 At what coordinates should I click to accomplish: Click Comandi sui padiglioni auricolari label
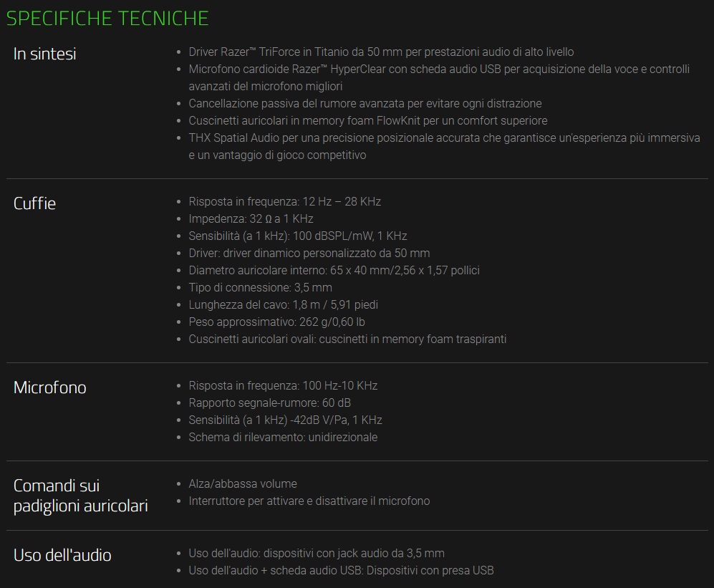tap(80, 496)
